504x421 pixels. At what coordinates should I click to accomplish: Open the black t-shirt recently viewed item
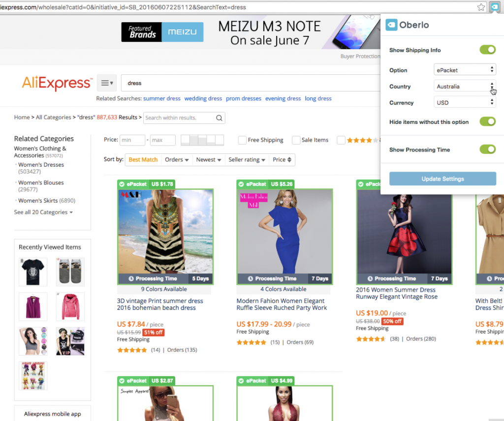point(33,271)
